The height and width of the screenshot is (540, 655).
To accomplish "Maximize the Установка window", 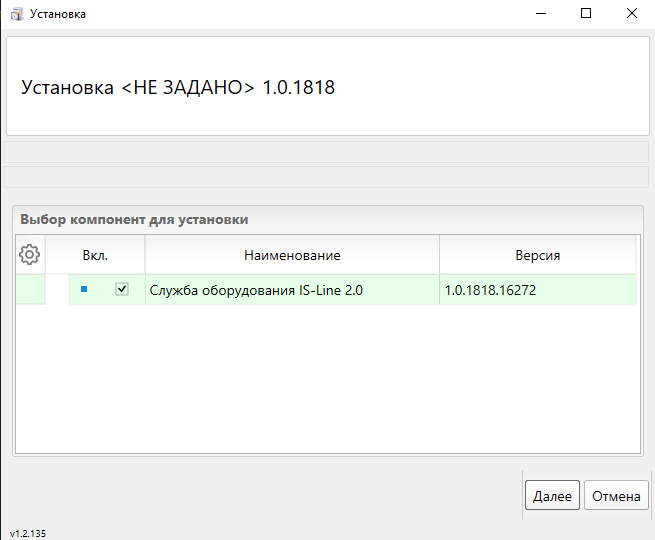I will pyautogui.click(x=586, y=13).
